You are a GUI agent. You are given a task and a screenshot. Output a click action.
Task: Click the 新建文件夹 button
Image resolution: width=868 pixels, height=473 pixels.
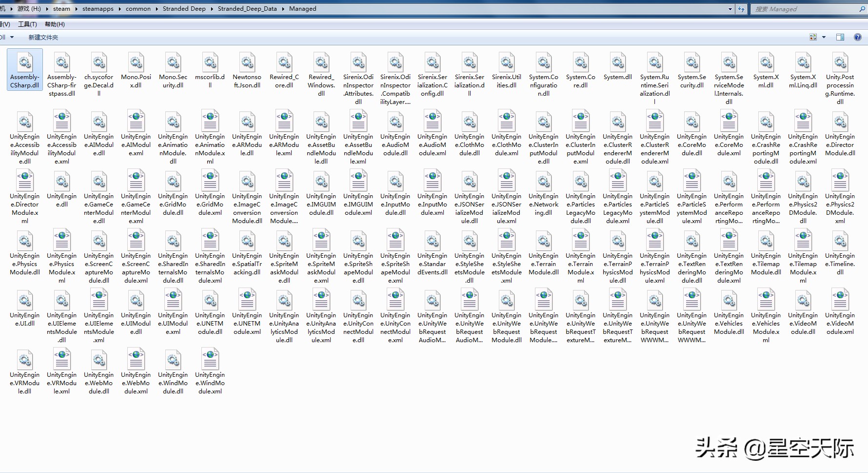click(x=43, y=37)
